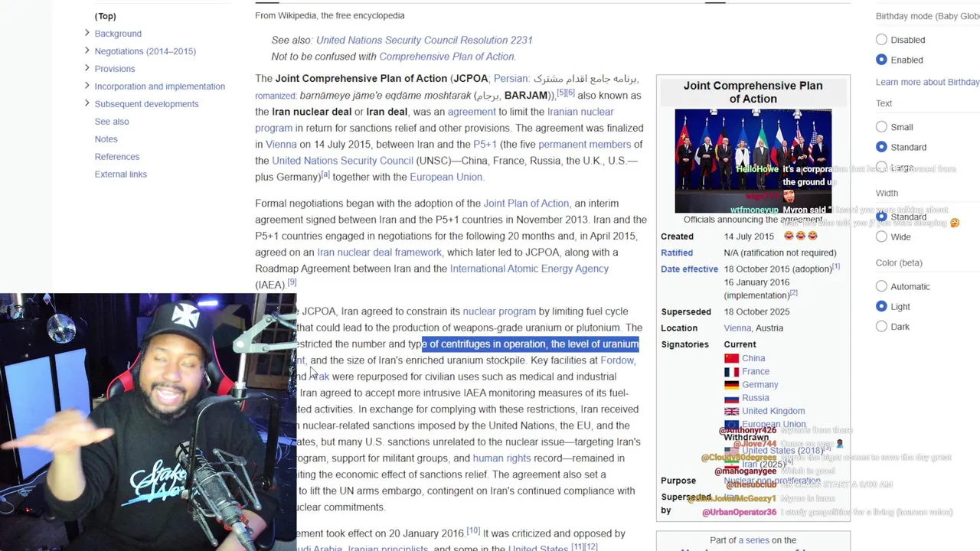Open the P5+1 link
Screen dimensions: 980x551
pos(485,145)
